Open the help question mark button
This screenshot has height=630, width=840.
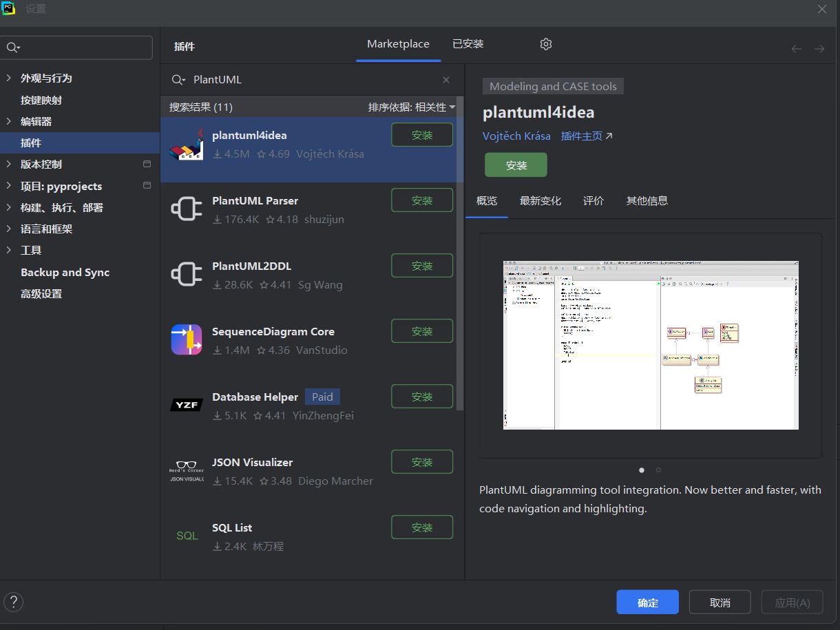(x=13, y=602)
